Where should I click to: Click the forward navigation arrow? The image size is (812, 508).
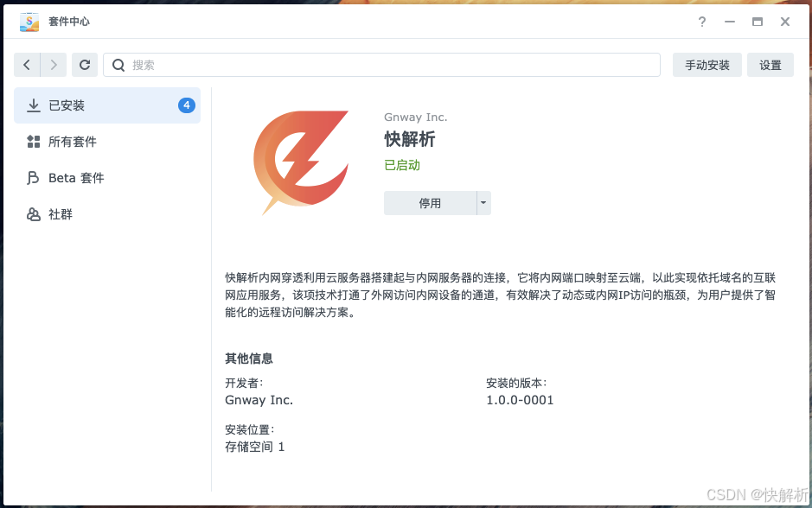pos(53,65)
